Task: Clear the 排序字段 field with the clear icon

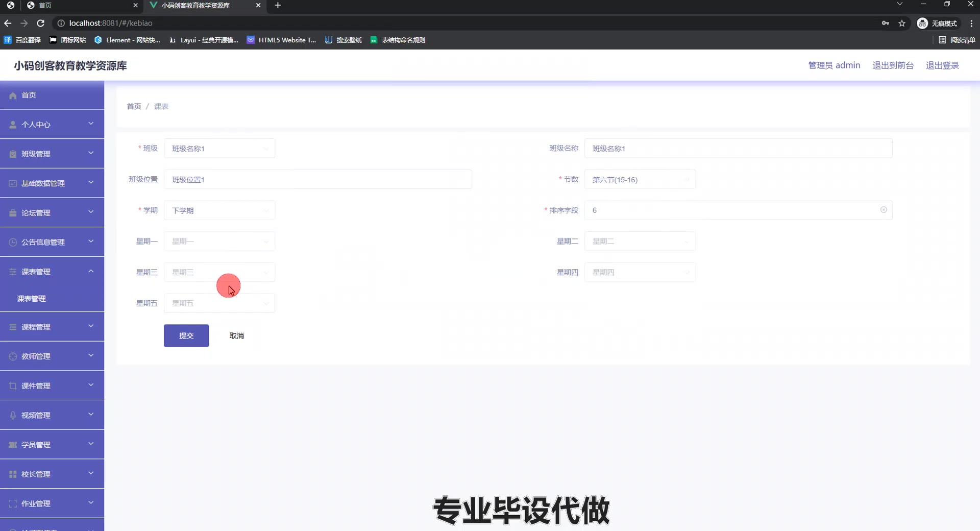Action: tap(884, 210)
